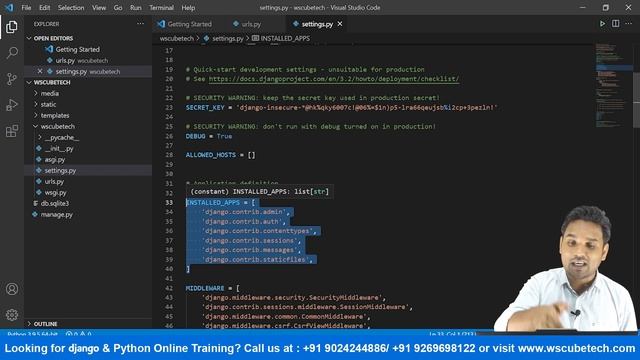Open the Help menu
This screenshot has height=360, width=640.
188,7
